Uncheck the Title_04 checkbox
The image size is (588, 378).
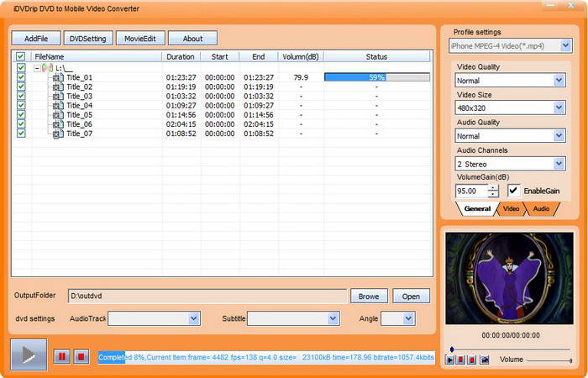pos(21,105)
